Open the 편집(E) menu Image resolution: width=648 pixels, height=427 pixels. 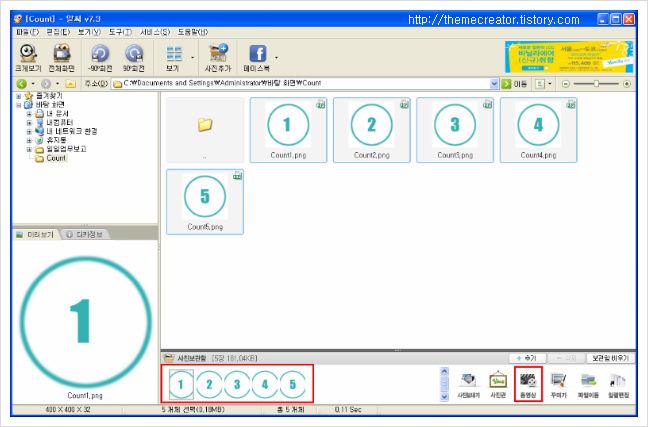tap(58, 32)
